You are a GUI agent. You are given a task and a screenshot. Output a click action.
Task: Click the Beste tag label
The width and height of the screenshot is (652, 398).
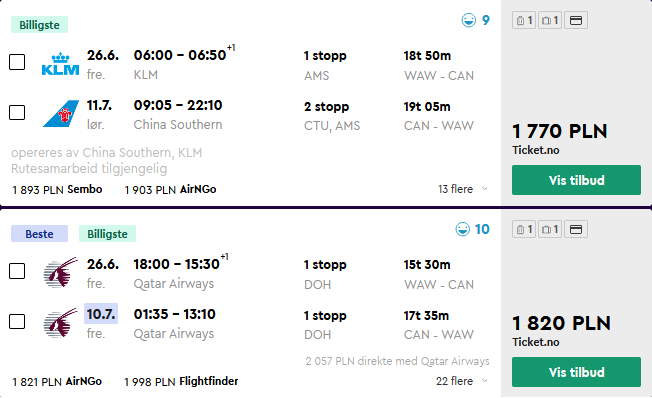click(40, 234)
